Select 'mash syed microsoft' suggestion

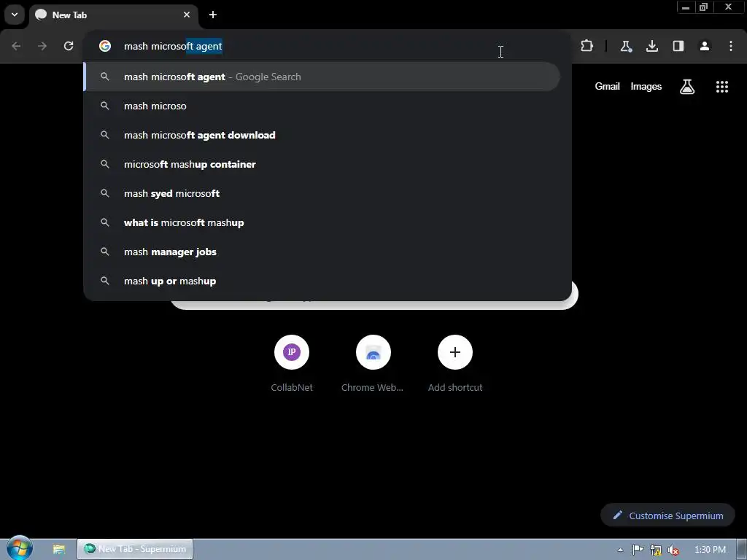(322, 193)
